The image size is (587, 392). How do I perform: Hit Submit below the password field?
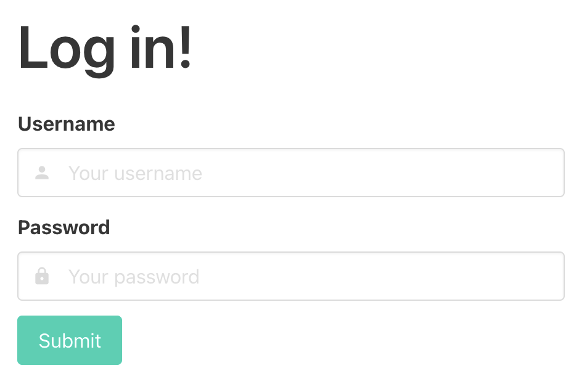pos(70,340)
